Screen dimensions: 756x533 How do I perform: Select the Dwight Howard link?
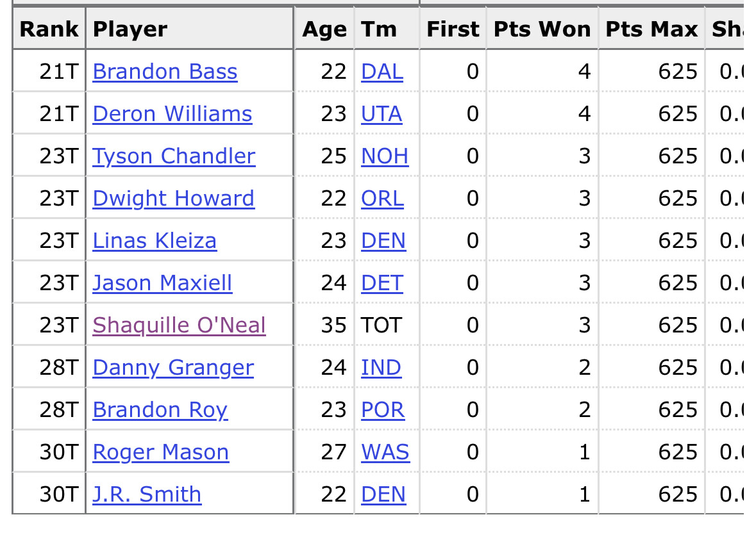[x=173, y=199]
